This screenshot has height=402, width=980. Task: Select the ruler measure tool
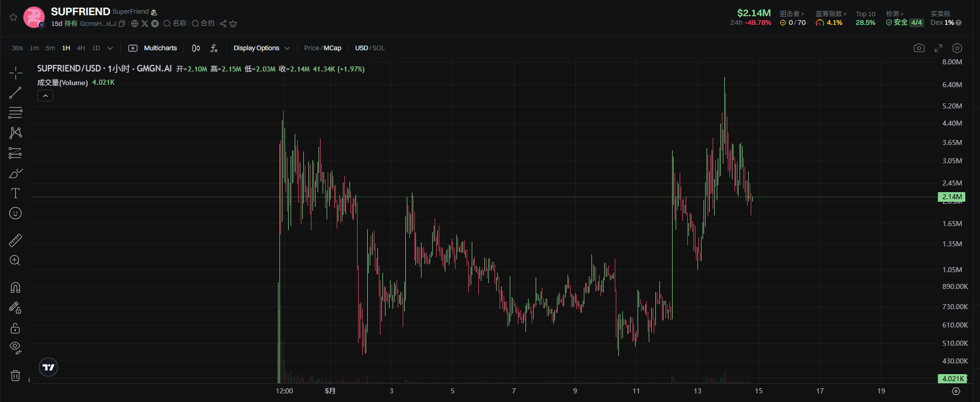pos(16,240)
